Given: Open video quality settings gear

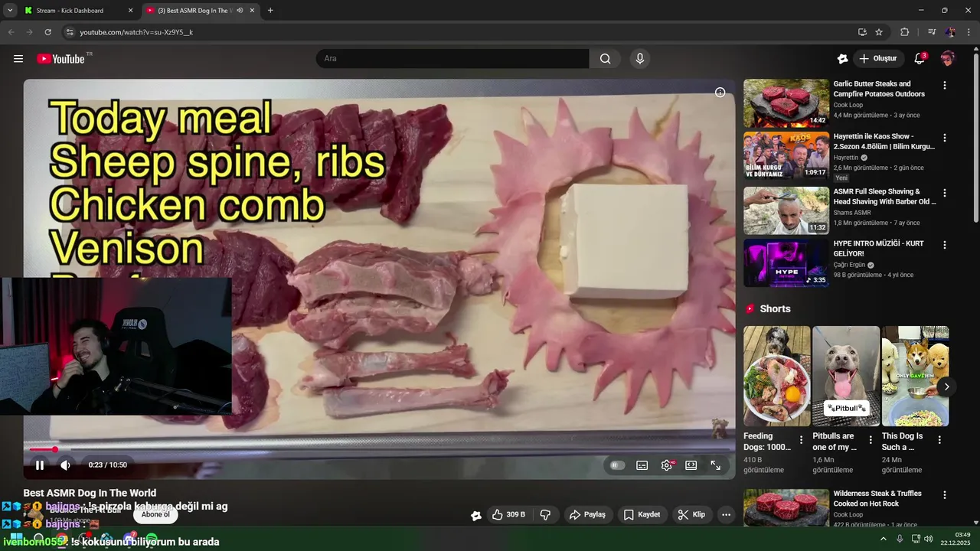Looking at the screenshot, I should tap(667, 465).
